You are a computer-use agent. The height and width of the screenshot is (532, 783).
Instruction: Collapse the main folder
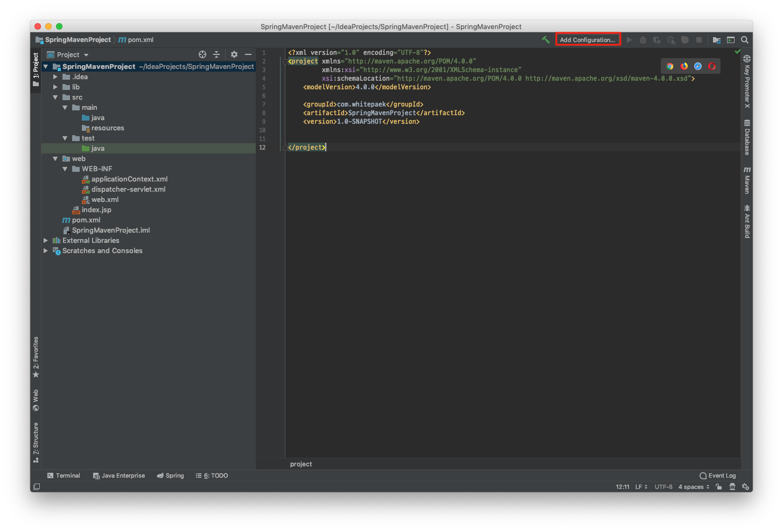coord(65,108)
